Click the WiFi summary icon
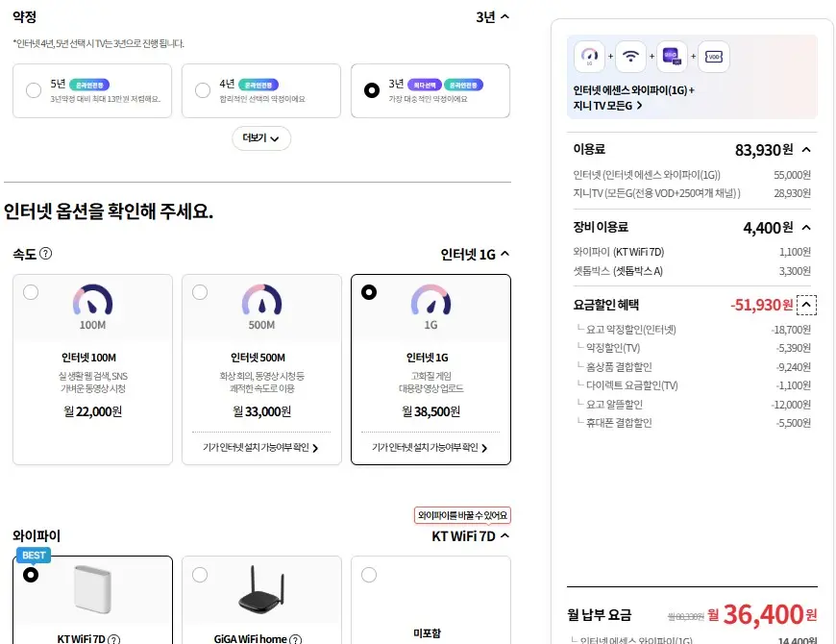This screenshot has width=836, height=644. (x=630, y=56)
